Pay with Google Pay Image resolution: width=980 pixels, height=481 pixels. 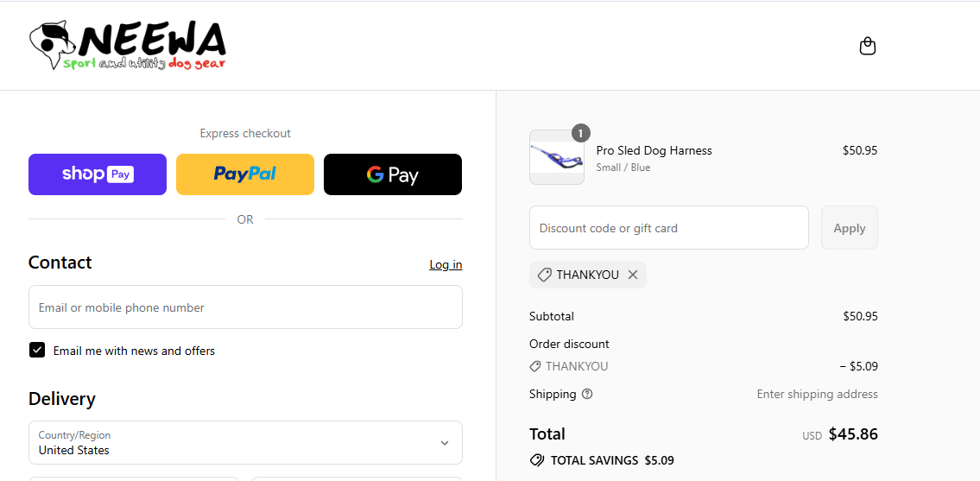[x=393, y=174]
